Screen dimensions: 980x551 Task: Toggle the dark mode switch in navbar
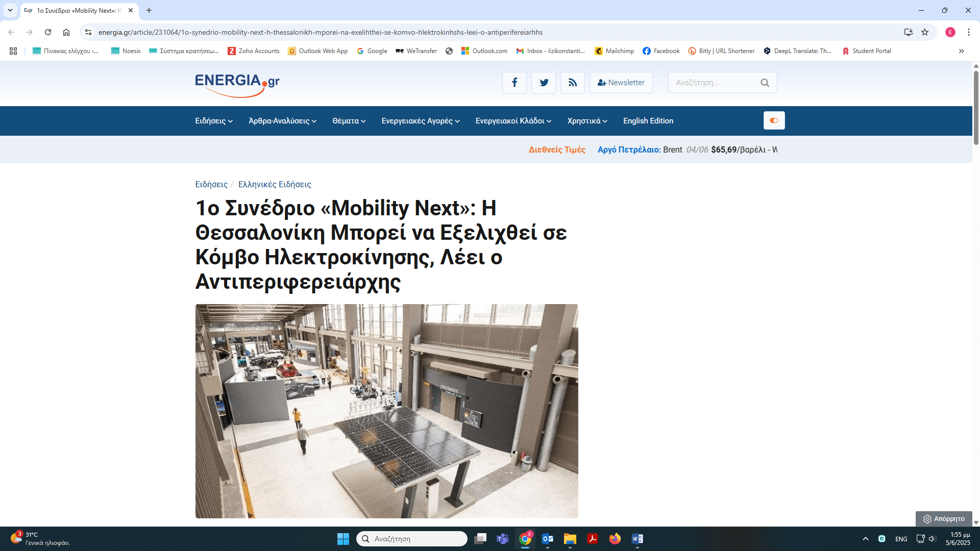tap(774, 120)
